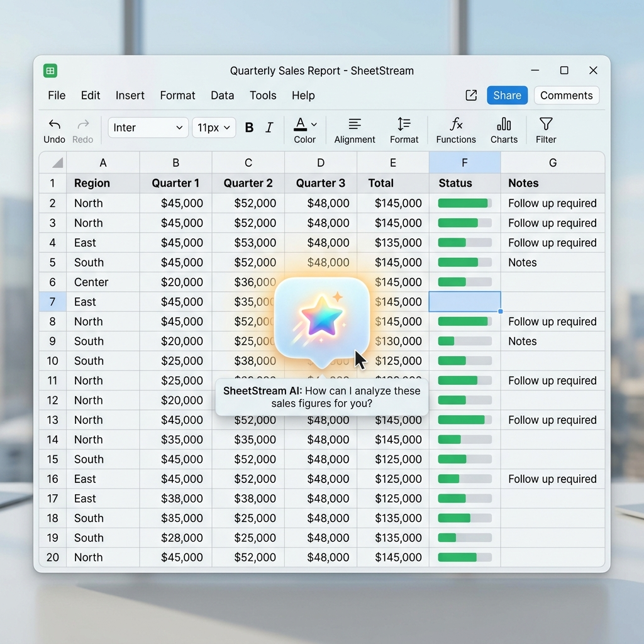Click the Undo arrow icon
This screenshot has height=644, width=644.
(x=54, y=125)
